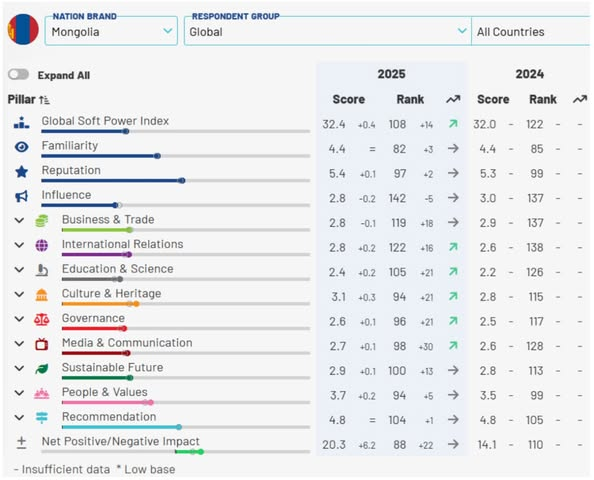Click the Net Positive/Negative Impact label
This screenshot has width=594, height=480.
[x=120, y=441]
